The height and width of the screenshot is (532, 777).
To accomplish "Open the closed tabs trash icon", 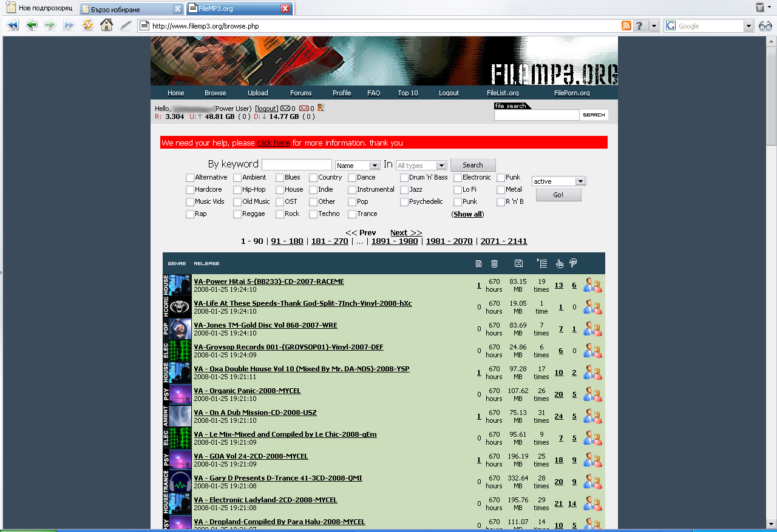I will click(x=760, y=7).
